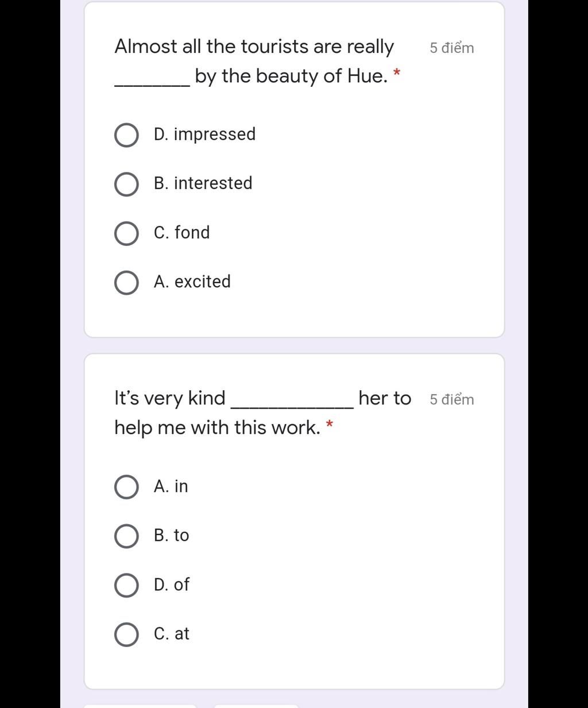The image size is (588, 708).
Task: Click the "It's very kind" question text
Action: point(262,413)
